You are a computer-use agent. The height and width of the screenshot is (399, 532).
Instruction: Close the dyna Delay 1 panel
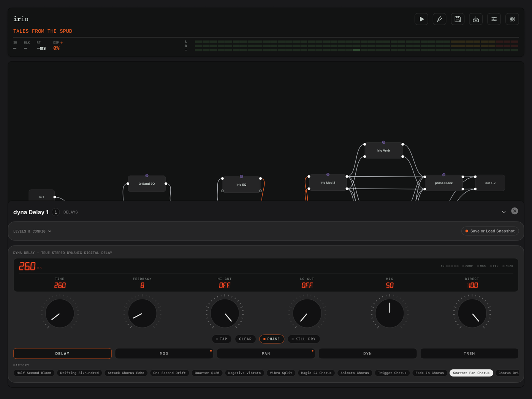point(515,211)
